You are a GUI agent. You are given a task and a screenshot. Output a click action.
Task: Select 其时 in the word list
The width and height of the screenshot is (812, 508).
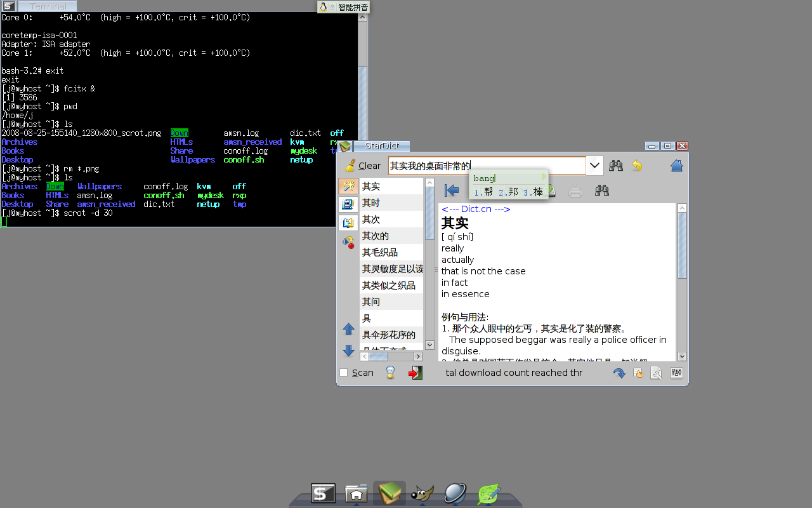(x=391, y=203)
